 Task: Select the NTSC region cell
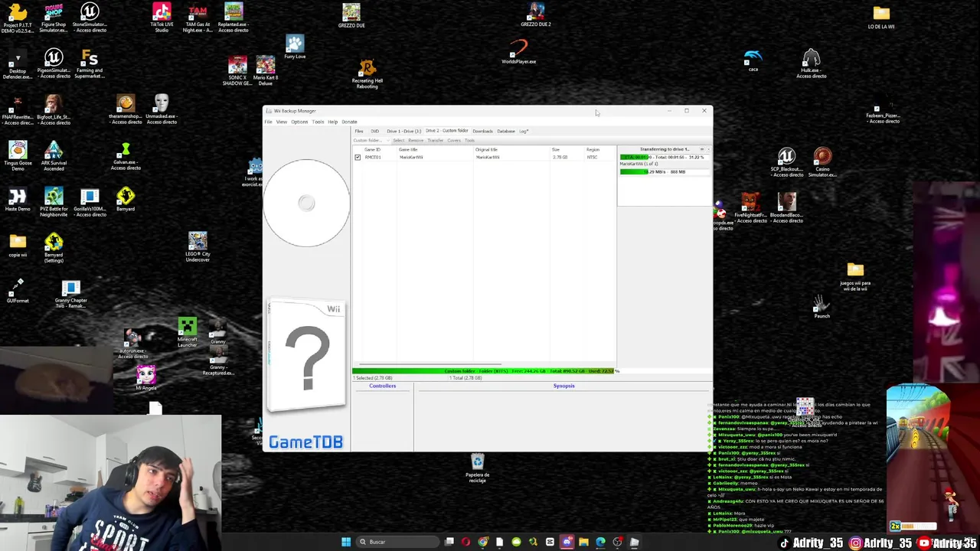click(592, 157)
